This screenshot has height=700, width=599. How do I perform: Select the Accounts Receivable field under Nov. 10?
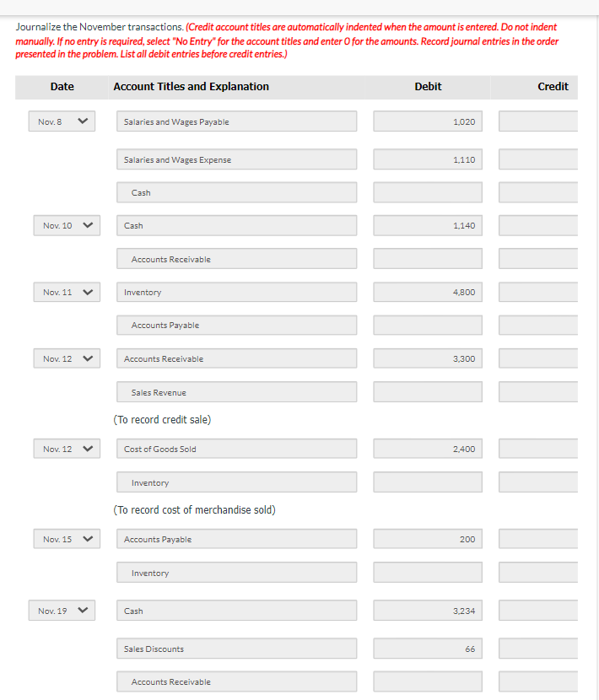point(236,259)
